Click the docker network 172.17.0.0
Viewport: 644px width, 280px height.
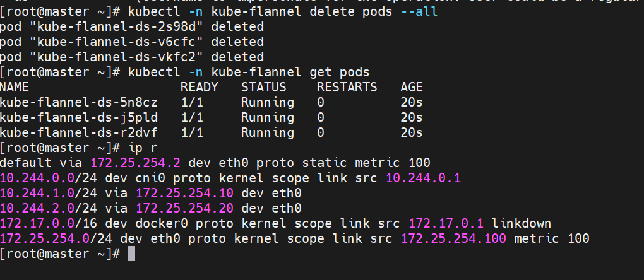[37, 224]
